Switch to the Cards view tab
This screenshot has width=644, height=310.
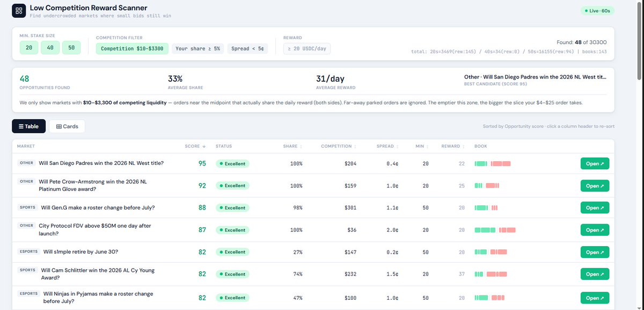pos(67,126)
